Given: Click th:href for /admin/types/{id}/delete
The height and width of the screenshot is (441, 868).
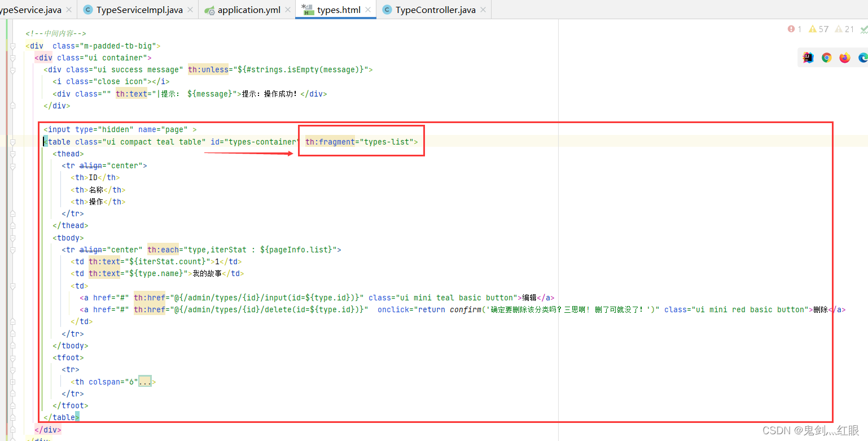Looking at the screenshot, I should tap(251, 309).
